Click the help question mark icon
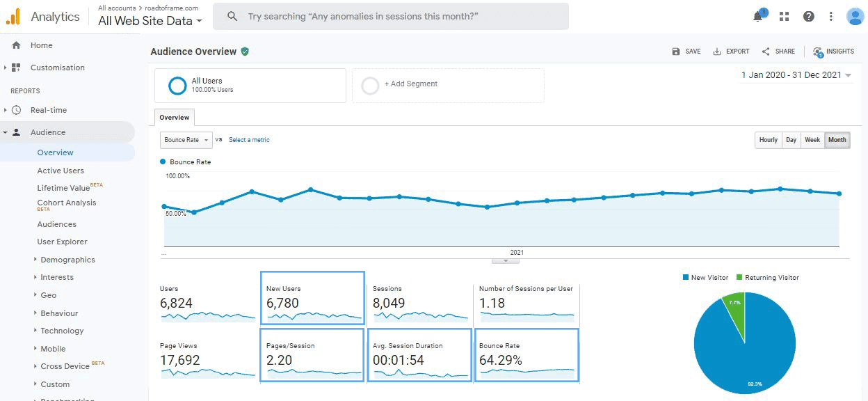Viewport: 868px width, 401px height. click(x=808, y=17)
